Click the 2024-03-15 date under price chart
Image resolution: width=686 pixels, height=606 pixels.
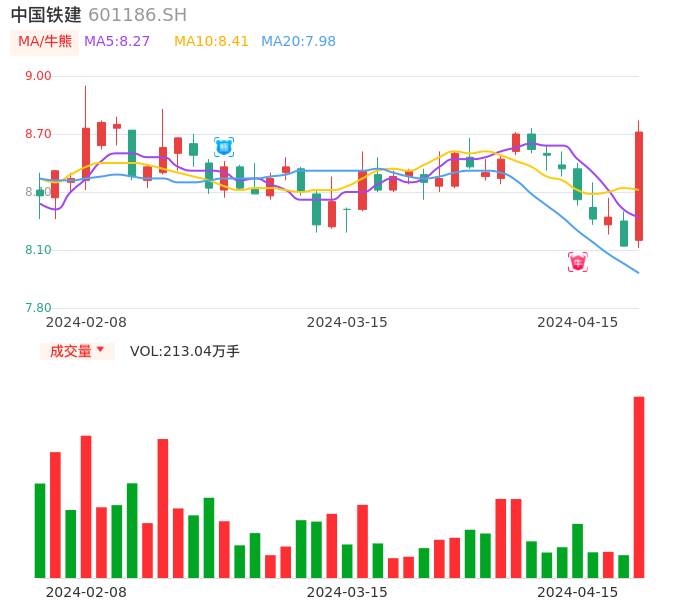[347, 322]
